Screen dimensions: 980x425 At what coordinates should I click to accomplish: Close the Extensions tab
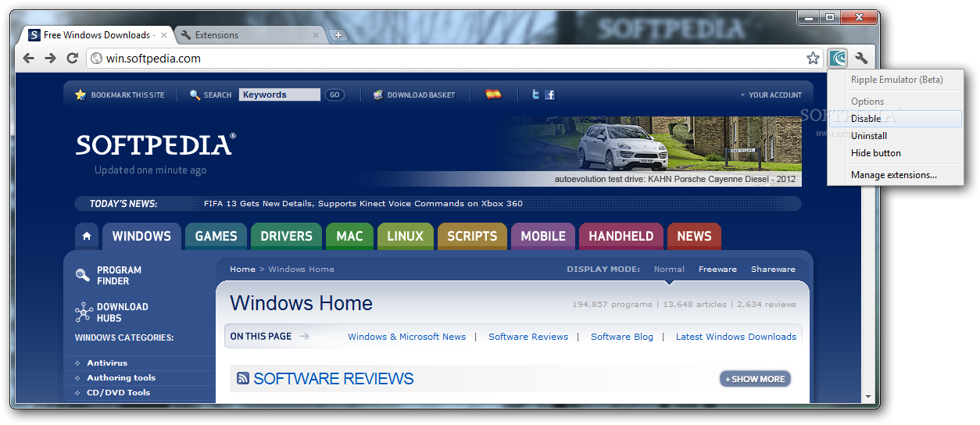coord(317,35)
